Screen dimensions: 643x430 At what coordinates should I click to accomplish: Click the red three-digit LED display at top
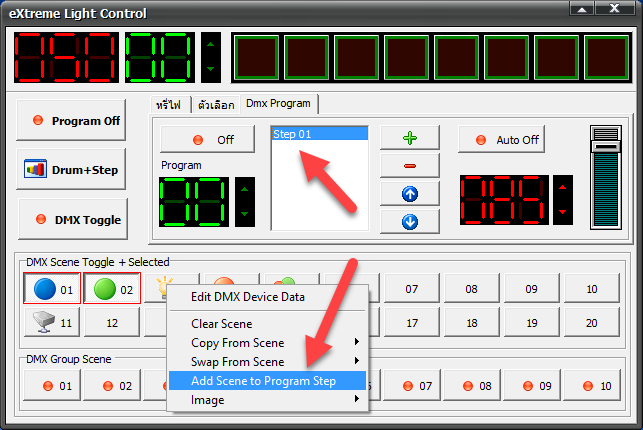pyautogui.click(x=66, y=57)
